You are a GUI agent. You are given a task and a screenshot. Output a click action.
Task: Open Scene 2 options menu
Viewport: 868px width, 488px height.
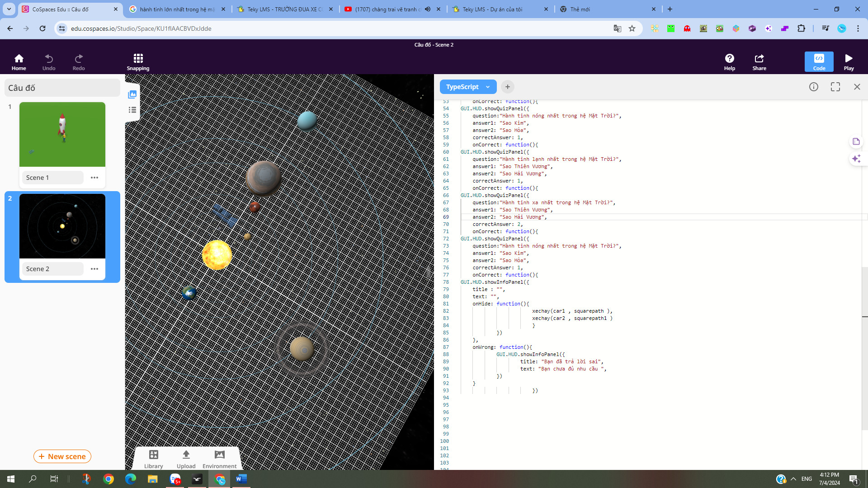(x=94, y=269)
